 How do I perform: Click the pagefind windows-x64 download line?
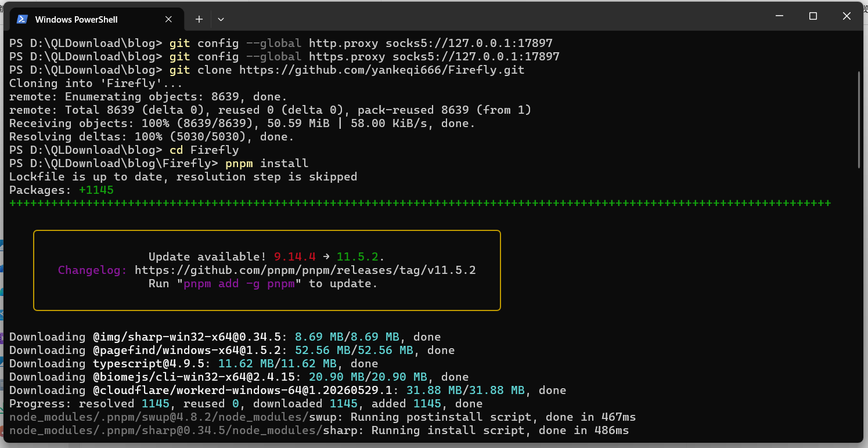pyautogui.click(x=232, y=351)
